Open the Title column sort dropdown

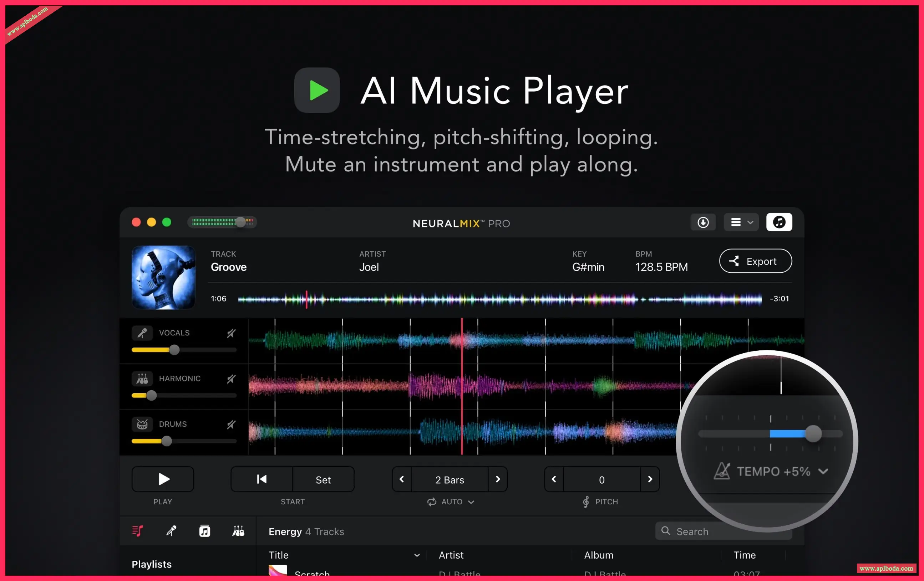click(417, 555)
